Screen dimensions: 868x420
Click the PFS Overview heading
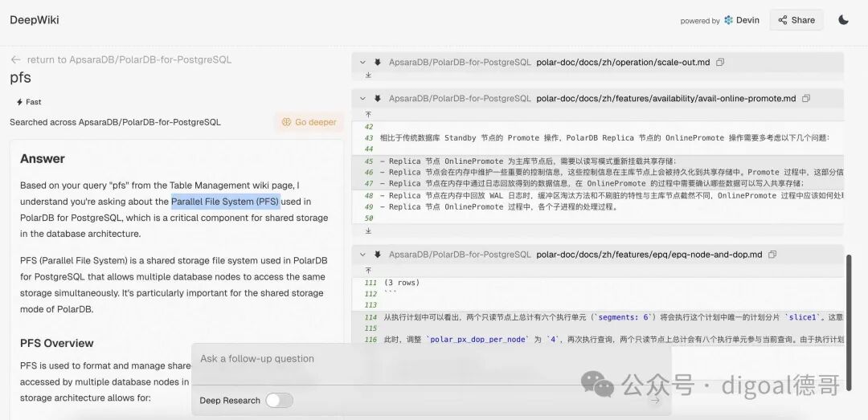point(57,343)
